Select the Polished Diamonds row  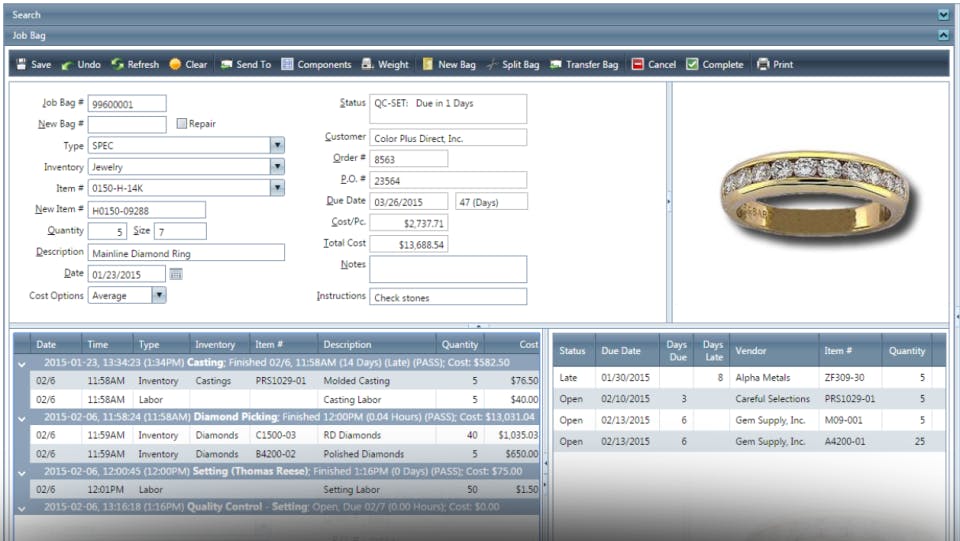click(x=285, y=453)
